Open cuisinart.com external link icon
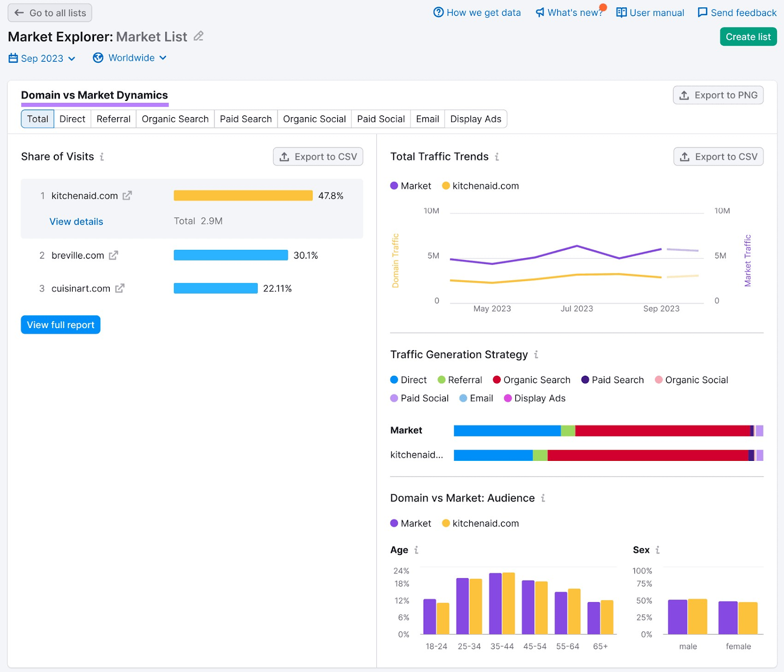The image size is (784, 672). (x=120, y=288)
